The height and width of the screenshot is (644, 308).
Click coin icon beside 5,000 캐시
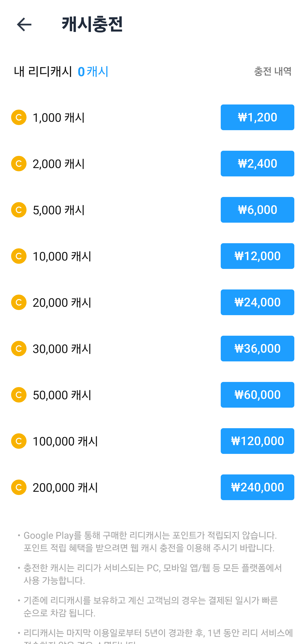point(19,210)
